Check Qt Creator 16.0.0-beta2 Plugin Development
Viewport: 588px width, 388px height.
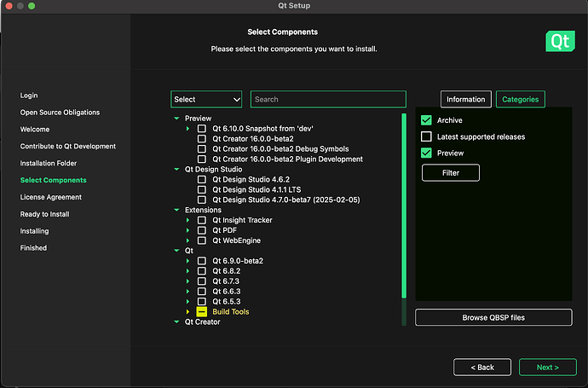coord(202,159)
